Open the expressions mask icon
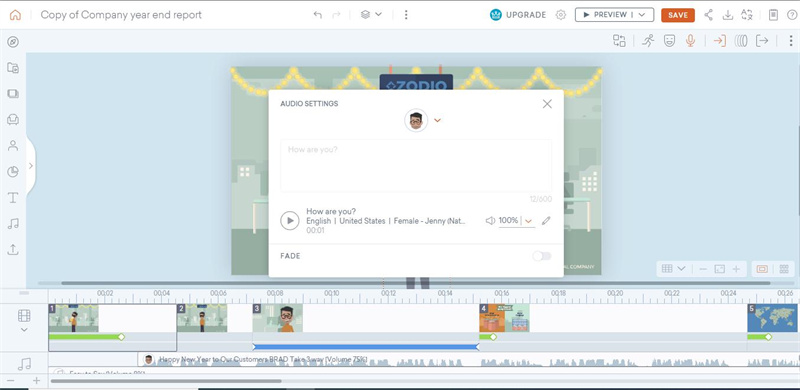Screen dimensions: 800x390 point(669,41)
